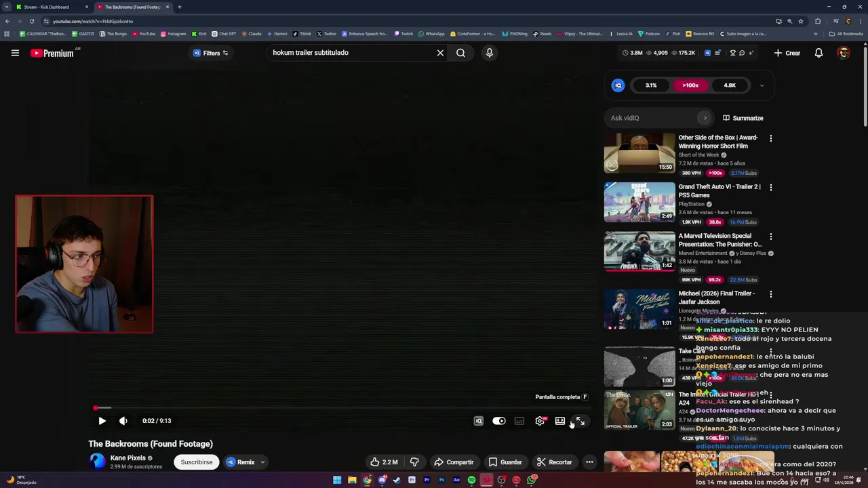
Task: Start voice search with the microphone
Action: coord(489,53)
